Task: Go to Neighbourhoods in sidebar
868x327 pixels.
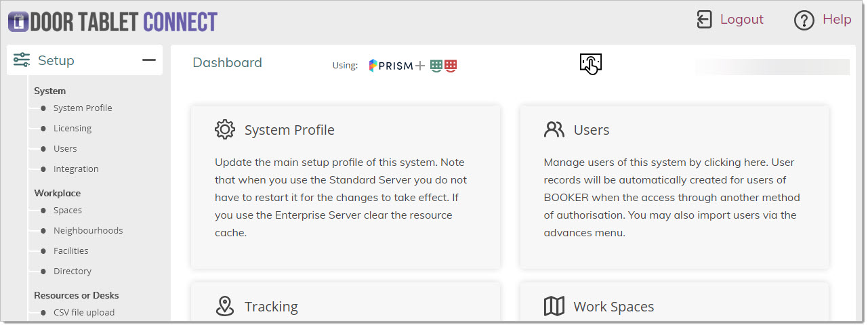Action: [x=88, y=230]
